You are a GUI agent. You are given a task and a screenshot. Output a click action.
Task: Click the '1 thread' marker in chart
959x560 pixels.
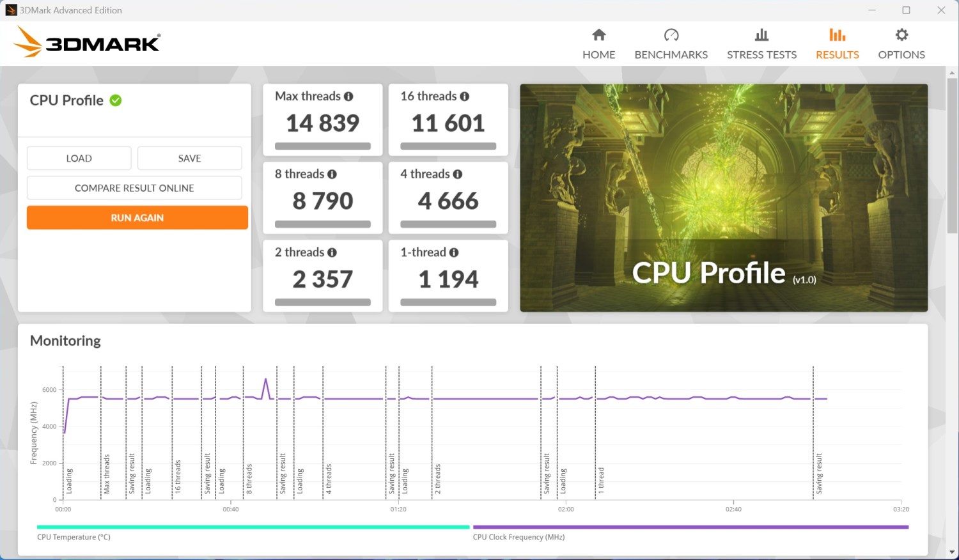(x=601, y=480)
